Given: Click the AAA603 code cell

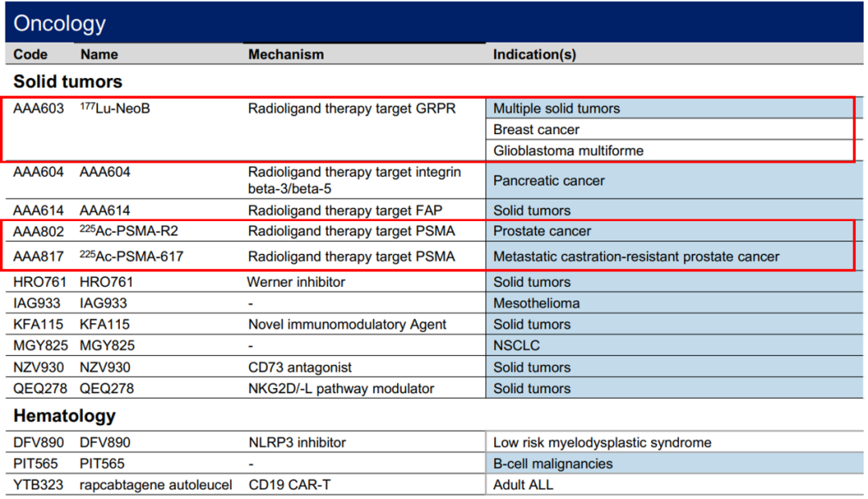Looking at the screenshot, I should point(39,108).
